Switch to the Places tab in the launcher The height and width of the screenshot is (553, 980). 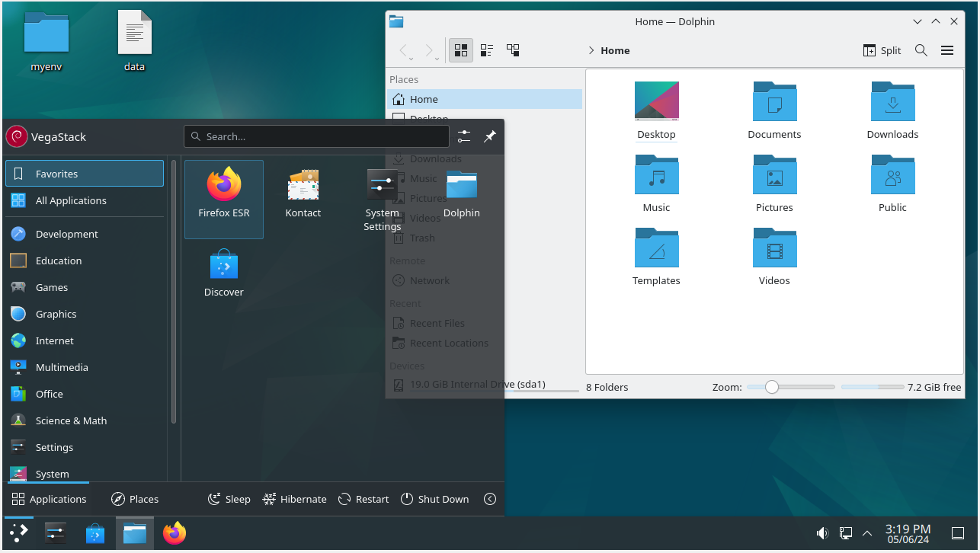135,499
